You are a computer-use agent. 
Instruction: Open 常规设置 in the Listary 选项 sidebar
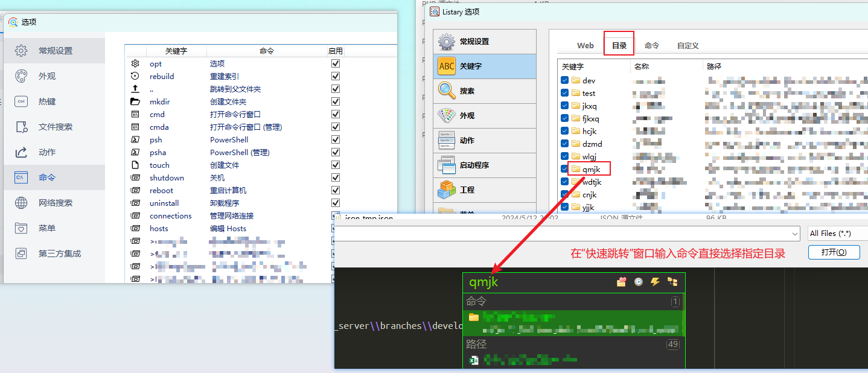coord(485,42)
